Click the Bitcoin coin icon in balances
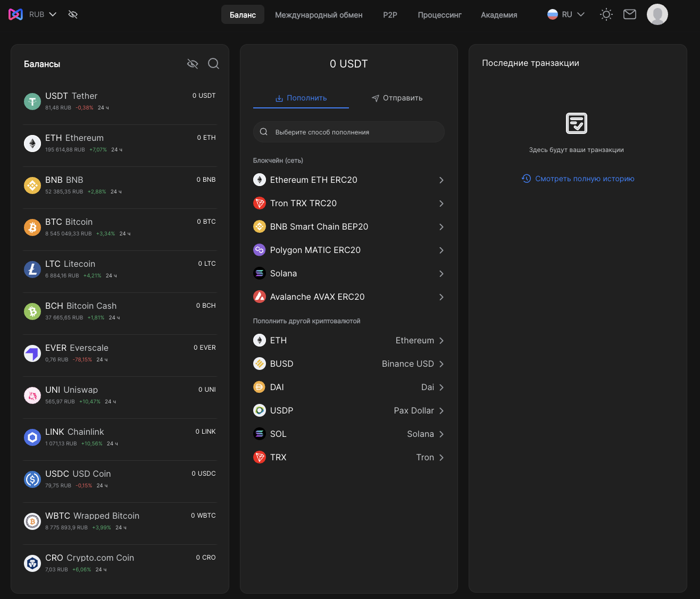The image size is (700, 599). tap(32, 227)
